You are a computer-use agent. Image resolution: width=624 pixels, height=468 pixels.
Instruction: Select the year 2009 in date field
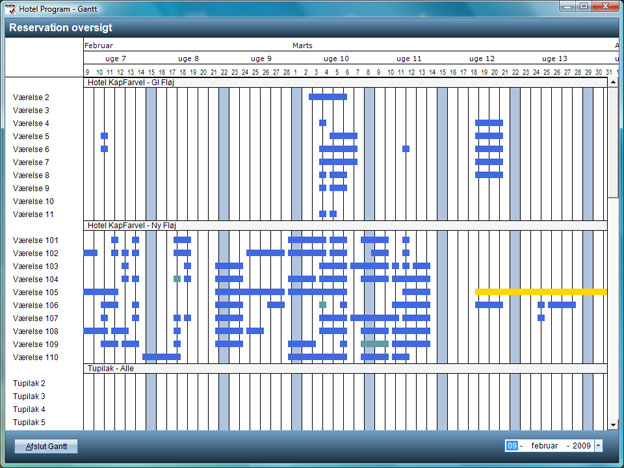coord(582,445)
